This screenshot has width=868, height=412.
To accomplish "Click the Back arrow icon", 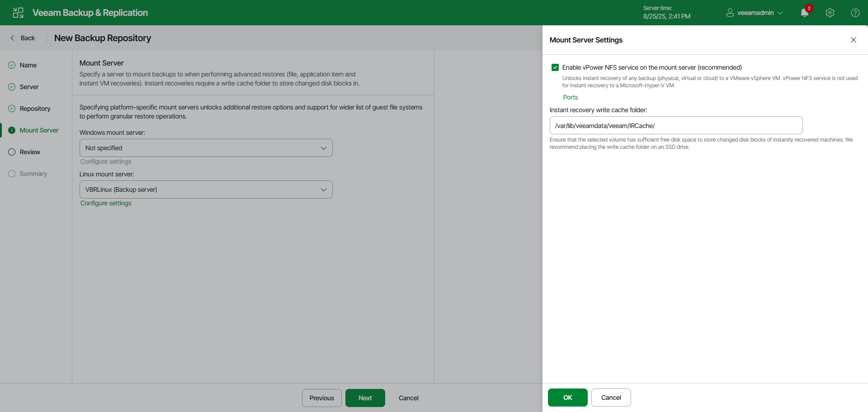I will coord(12,38).
